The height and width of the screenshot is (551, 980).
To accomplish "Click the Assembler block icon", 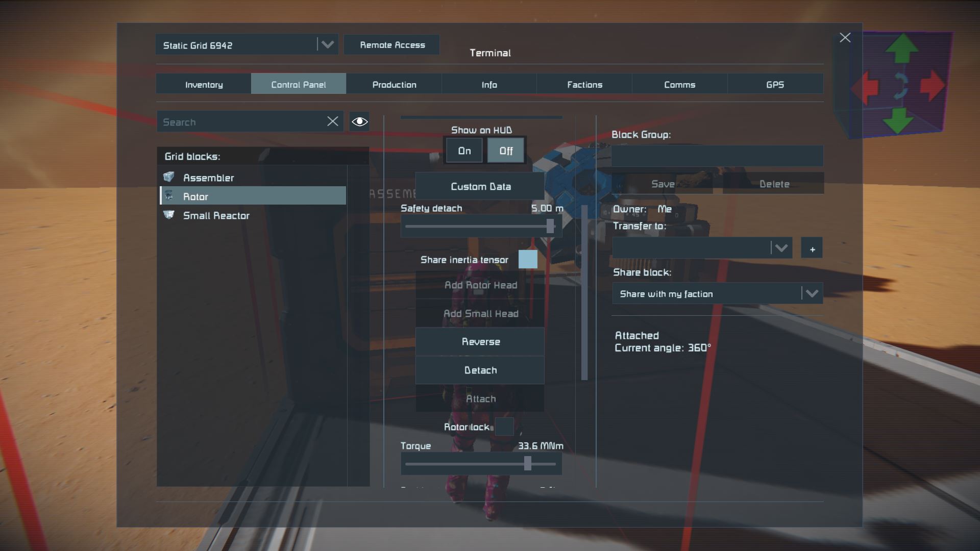I will 169,177.
